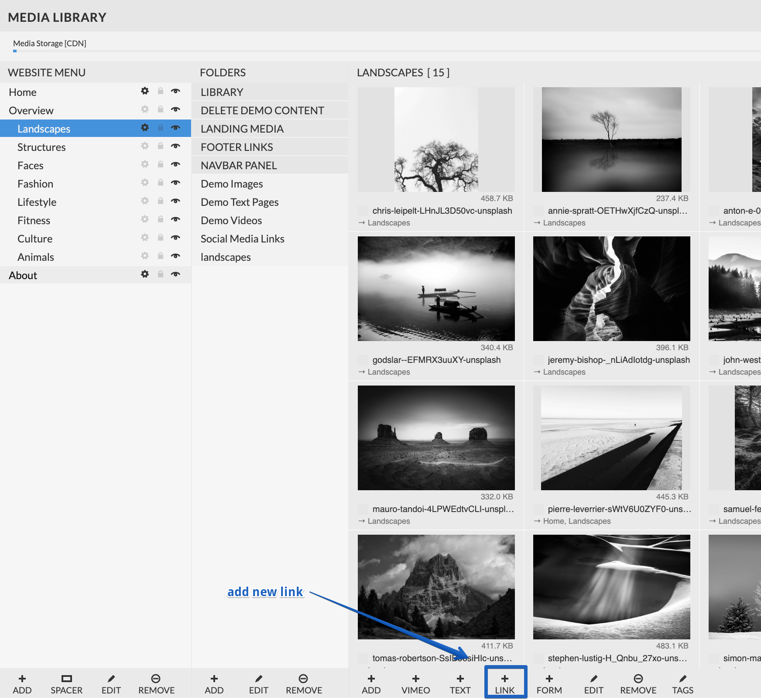Select the chris-leipelt tree thumbnail
Image resolution: width=761 pixels, height=700 pixels.
tap(436, 140)
